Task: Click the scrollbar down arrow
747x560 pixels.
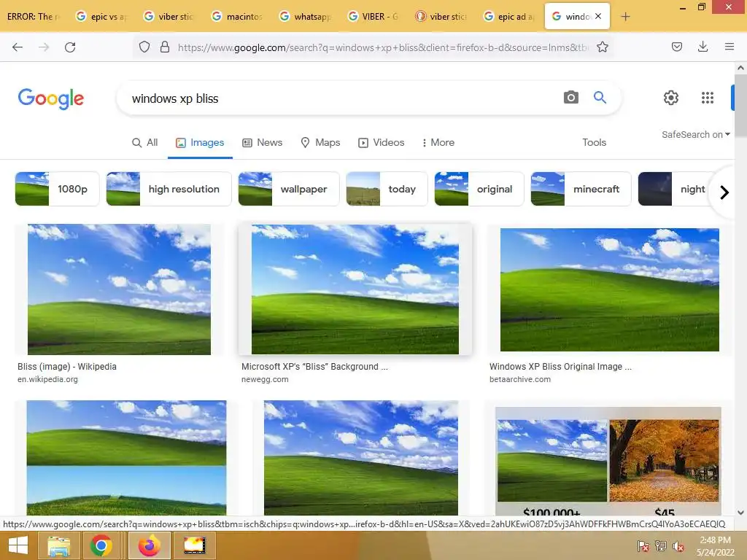Action: [x=740, y=513]
